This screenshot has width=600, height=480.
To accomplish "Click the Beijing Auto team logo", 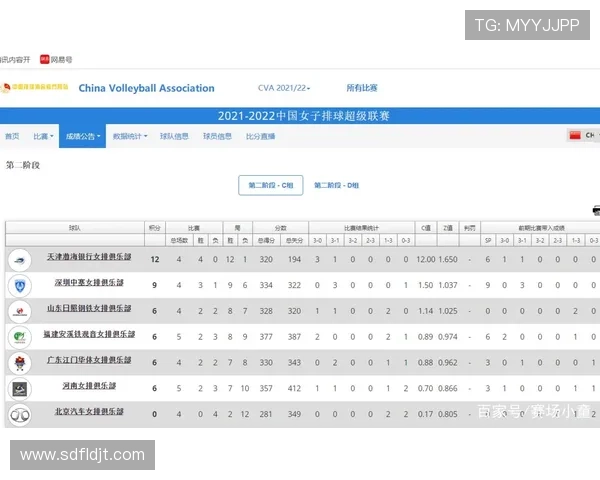I will pos(18,414).
